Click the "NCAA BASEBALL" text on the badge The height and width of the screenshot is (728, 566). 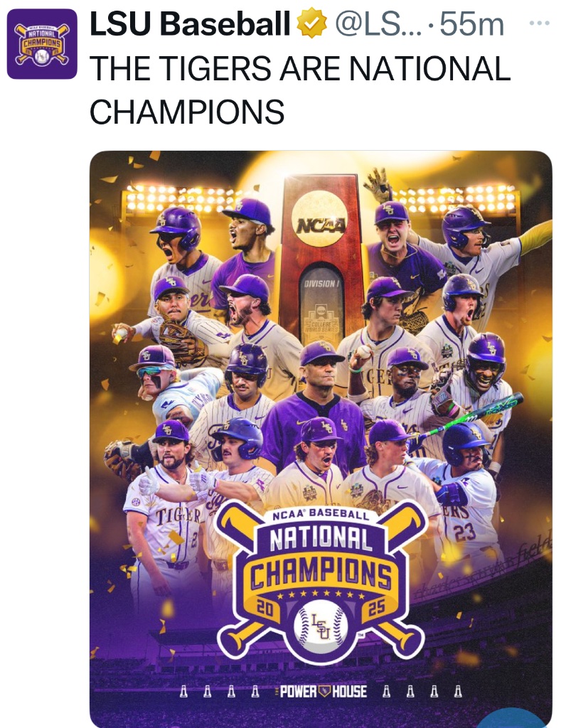(x=320, y=515)
